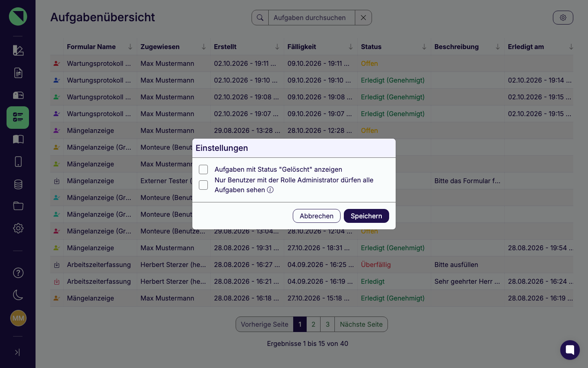
Task: Click the magnifier search icon
Action: click(x=260, y=18)
